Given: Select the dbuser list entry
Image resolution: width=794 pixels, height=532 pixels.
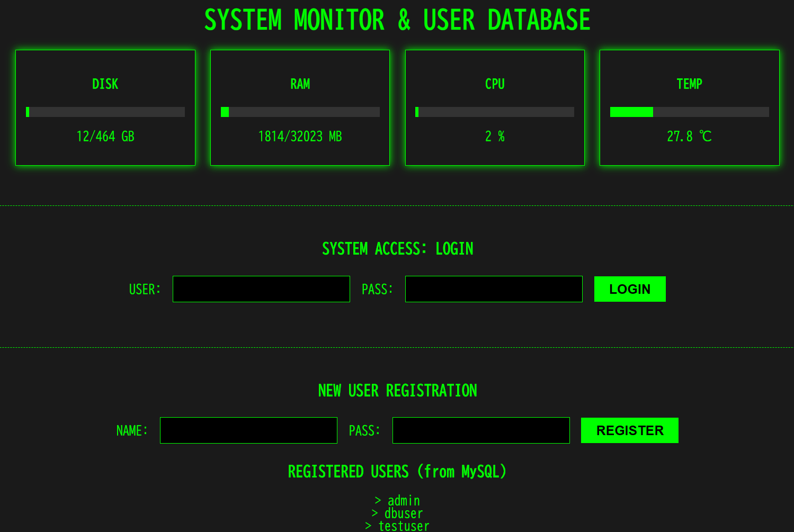Looking at the screenshot, I should [397, 513].
